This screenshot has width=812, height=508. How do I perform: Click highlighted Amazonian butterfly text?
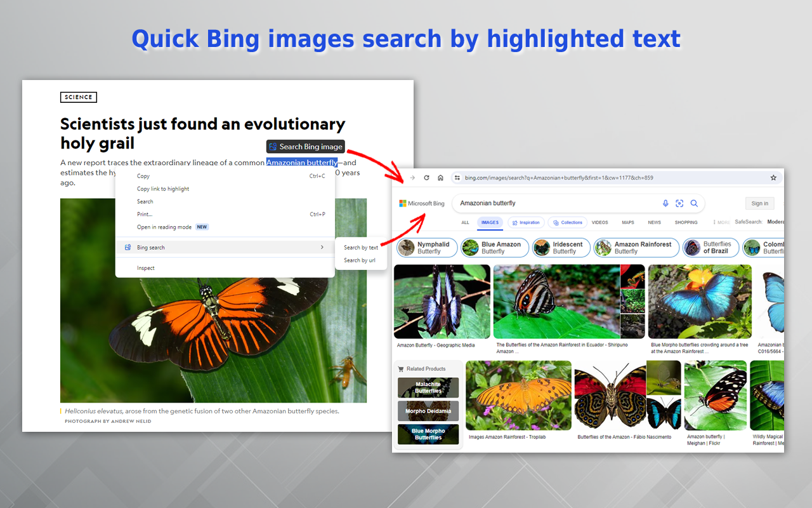[x=302, y=163]
